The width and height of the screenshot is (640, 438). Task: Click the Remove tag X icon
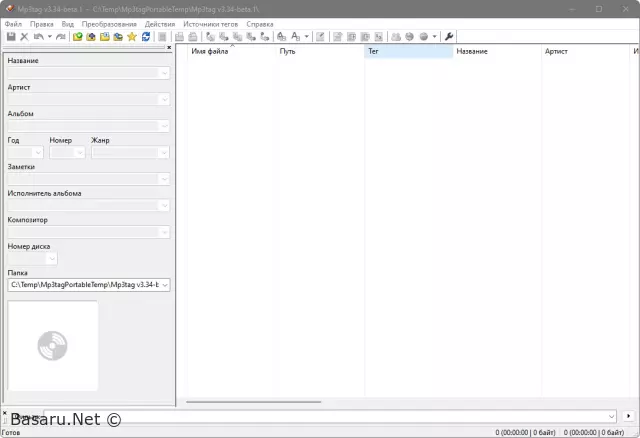[x=24, y=37]
